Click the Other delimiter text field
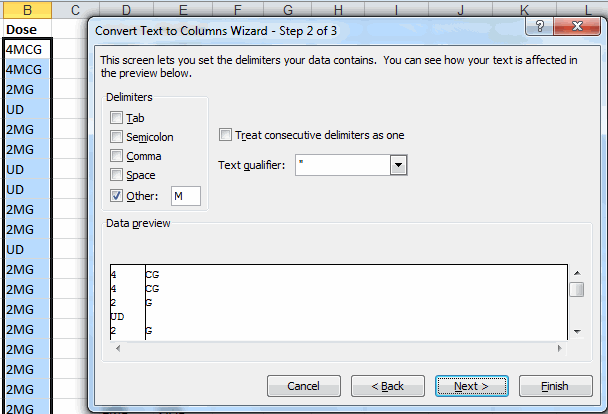608x414 pixels. point(185,195)
